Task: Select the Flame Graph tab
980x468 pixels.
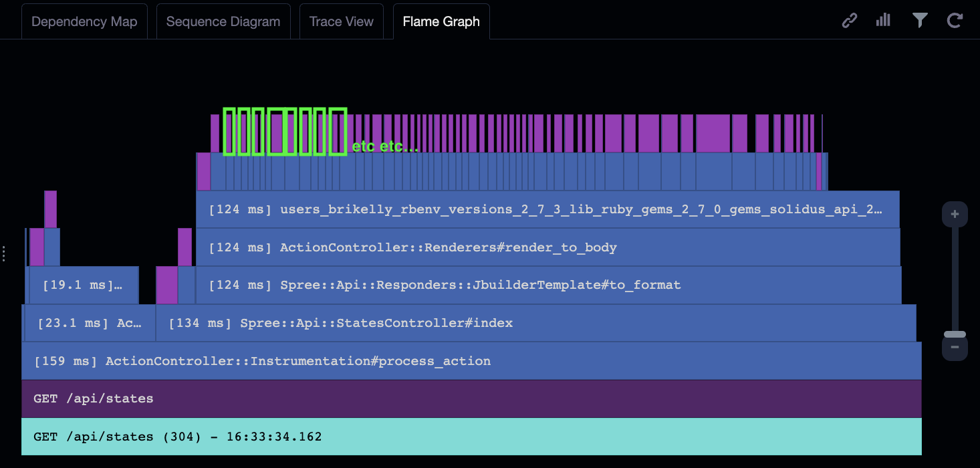Action: [x=441, y=21]
